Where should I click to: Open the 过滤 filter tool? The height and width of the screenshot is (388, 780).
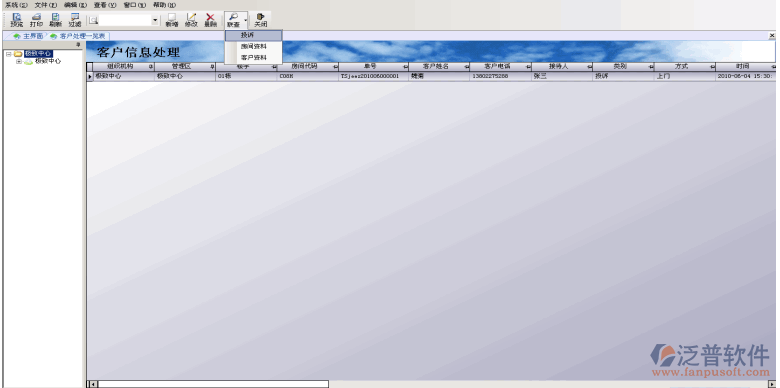tap(75, 20)
